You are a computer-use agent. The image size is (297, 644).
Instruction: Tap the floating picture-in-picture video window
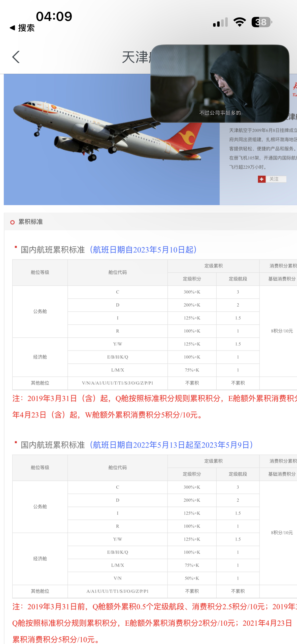pyautogui.click(x=220, y=84)
